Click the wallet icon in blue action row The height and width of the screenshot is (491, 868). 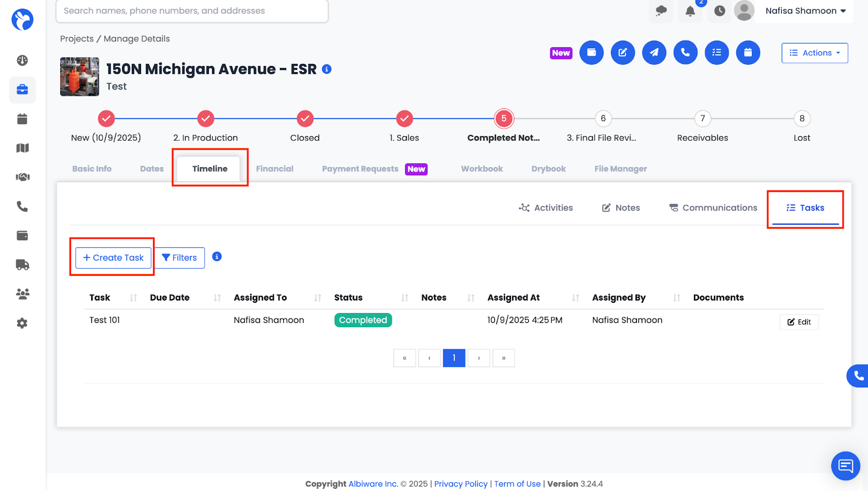pyautogui.click(x=591, y=53)
